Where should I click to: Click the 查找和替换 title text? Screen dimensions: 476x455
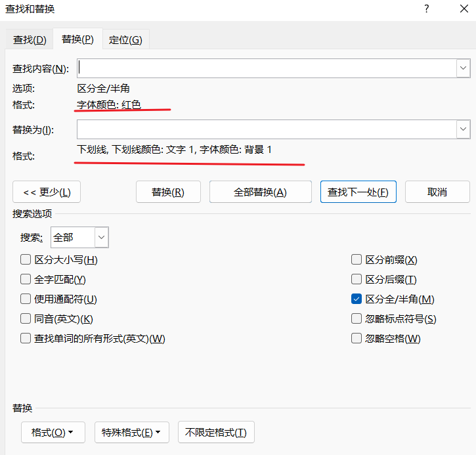[x=30, y=9]
